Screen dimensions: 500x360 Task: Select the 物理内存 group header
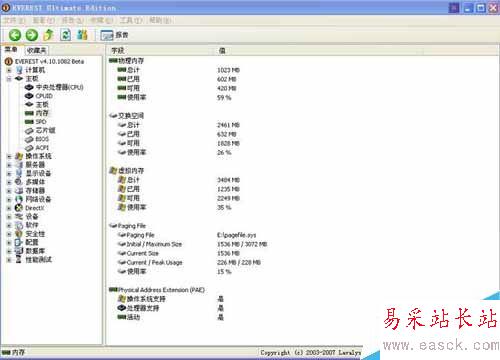click(131, 61)
